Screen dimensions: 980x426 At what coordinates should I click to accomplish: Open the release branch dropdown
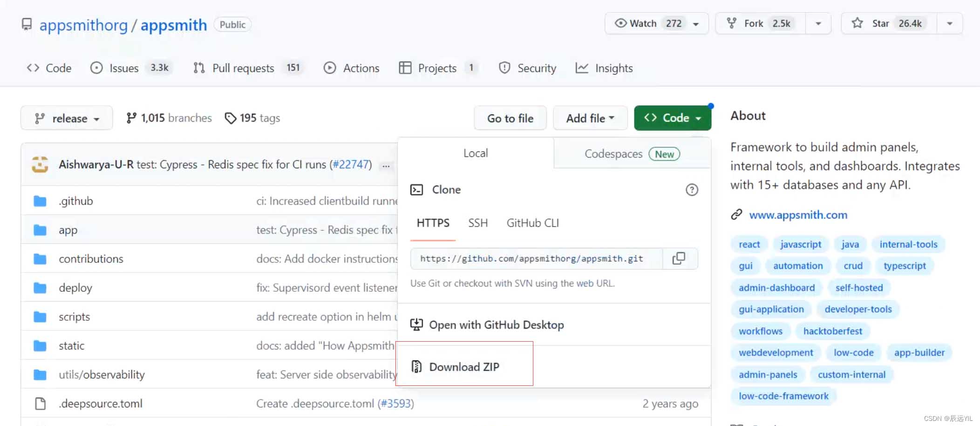pyautogui.click(x=67, y=118)
